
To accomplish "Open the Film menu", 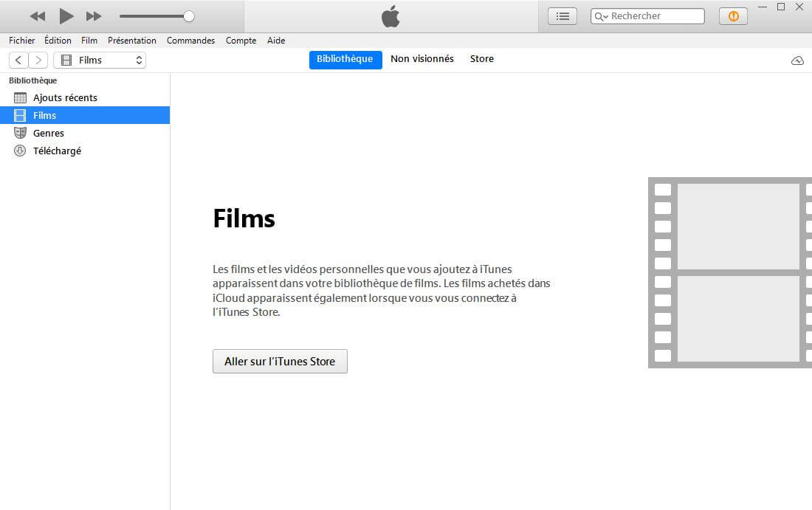I will point(89,41).
